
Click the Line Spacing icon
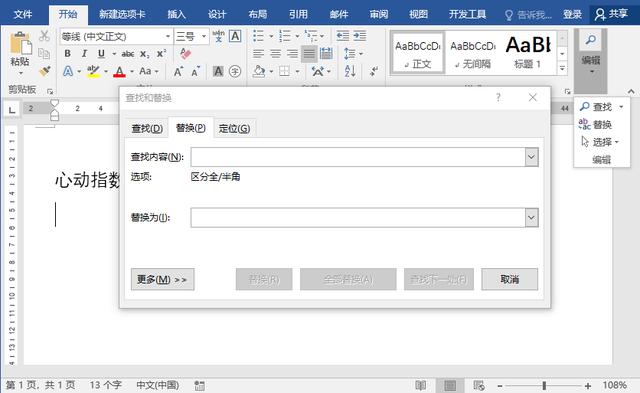pyautogui.click(x=349, y=53)
